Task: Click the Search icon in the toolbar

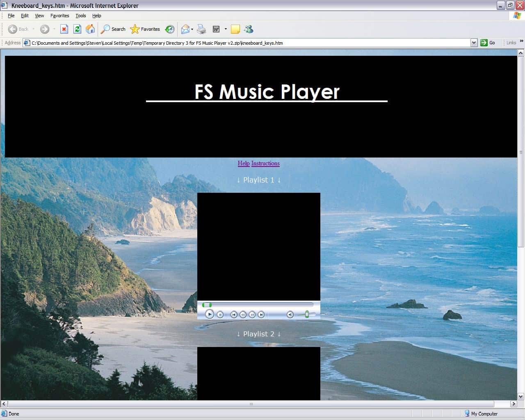Action: point(105,29)
